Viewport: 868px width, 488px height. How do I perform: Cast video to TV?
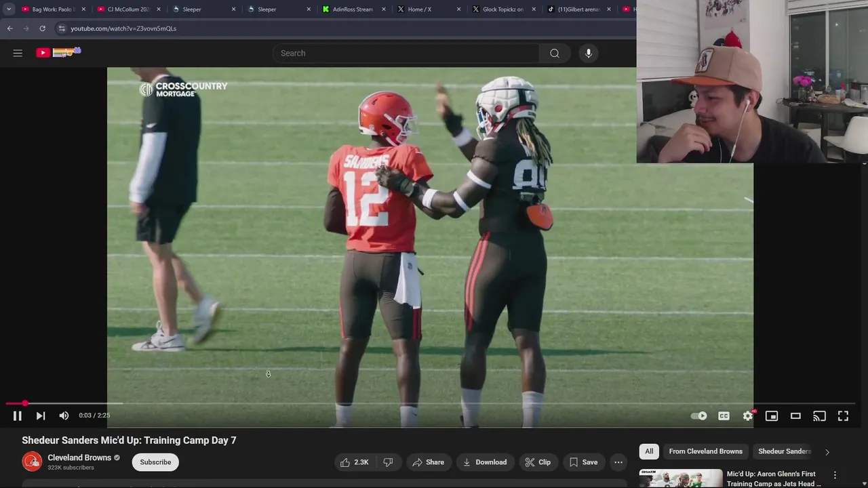(x=819, y=416)
